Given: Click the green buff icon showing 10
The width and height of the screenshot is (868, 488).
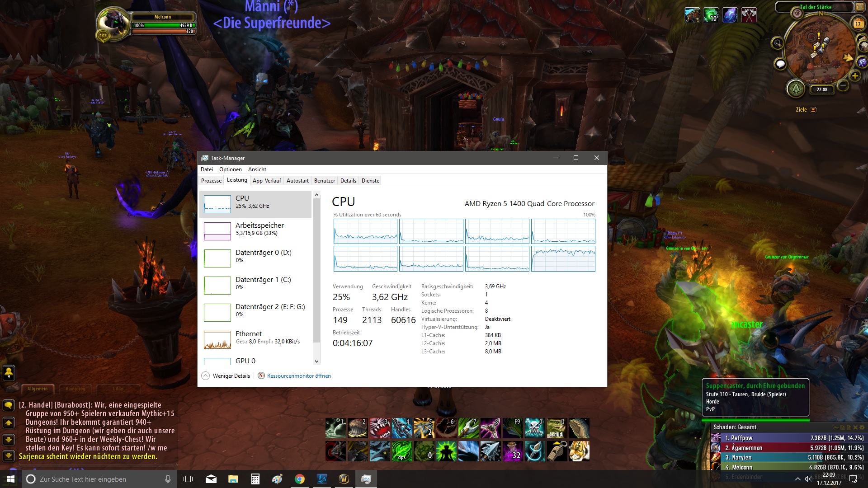Looking at the screenshot, I should pyautogui.click(x=711, y=15).
